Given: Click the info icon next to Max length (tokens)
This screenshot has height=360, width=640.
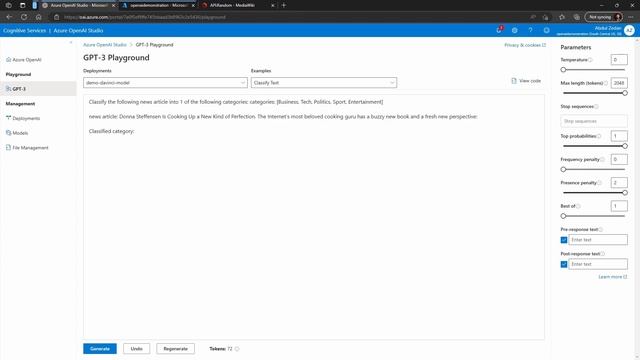Looking at the screenshot, I should (x=606, y=83).
